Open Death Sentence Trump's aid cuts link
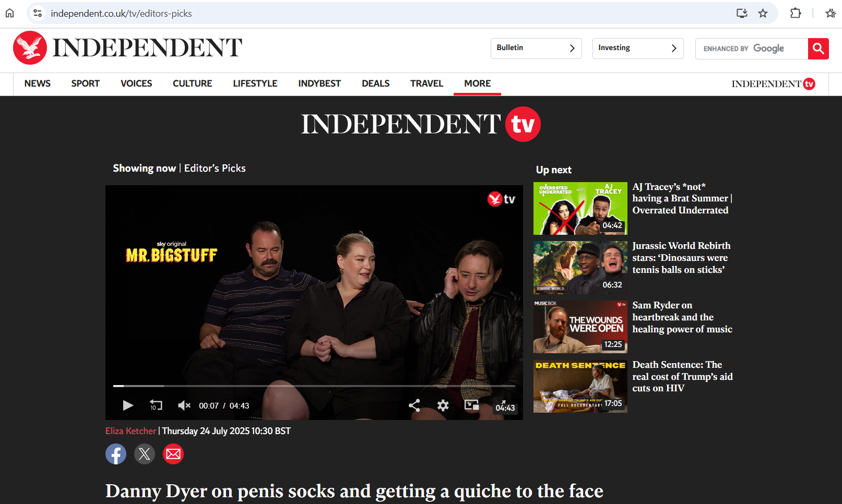Image resolution: width=842 pixels, height=504 pixels. (x=682, y=376)
